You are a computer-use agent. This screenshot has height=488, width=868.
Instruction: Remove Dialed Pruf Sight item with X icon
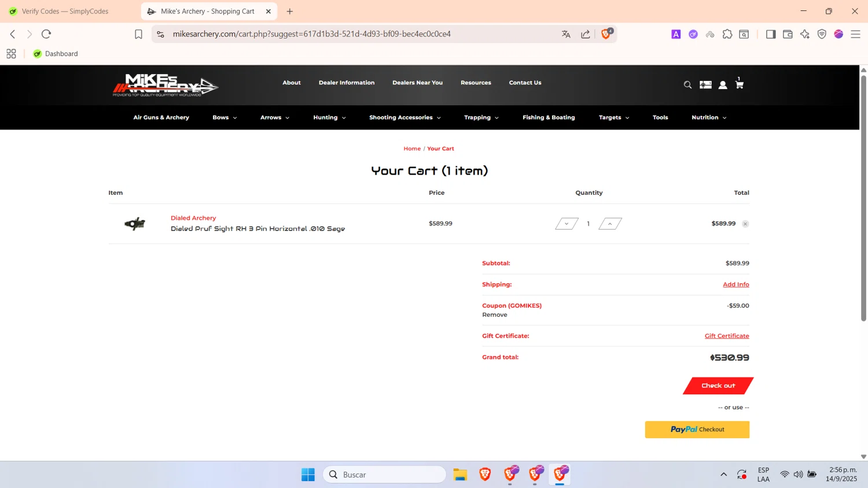click(745, 224)
